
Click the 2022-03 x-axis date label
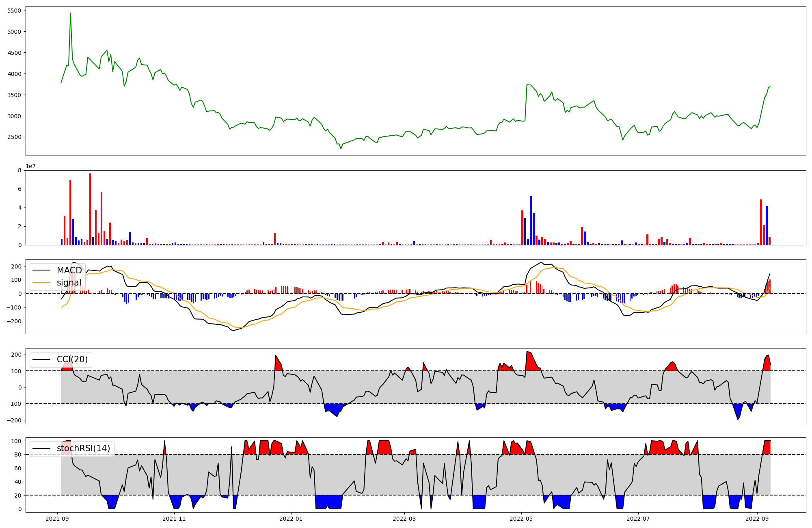pyautogui.click(x=404, y=519)
